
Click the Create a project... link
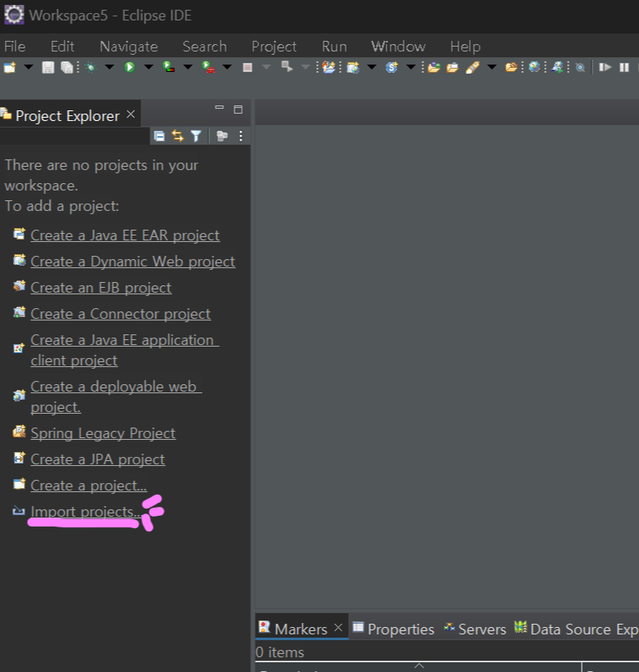(x=88, y=486)
